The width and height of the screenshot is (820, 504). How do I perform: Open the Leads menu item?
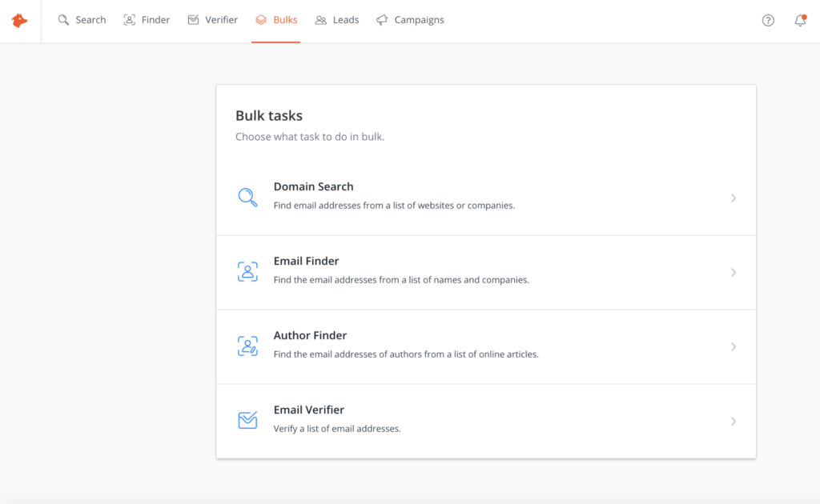337,19
